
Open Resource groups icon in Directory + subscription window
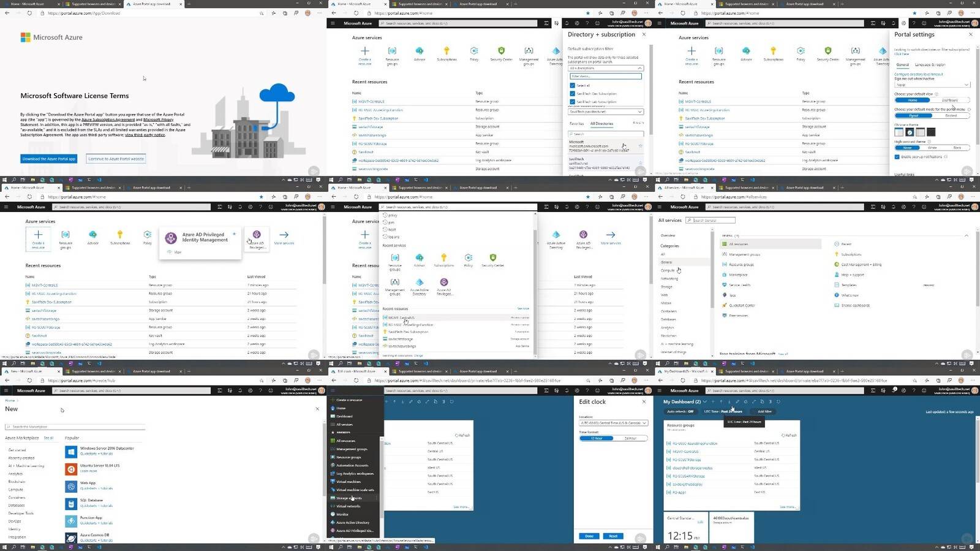click(392, 50)
